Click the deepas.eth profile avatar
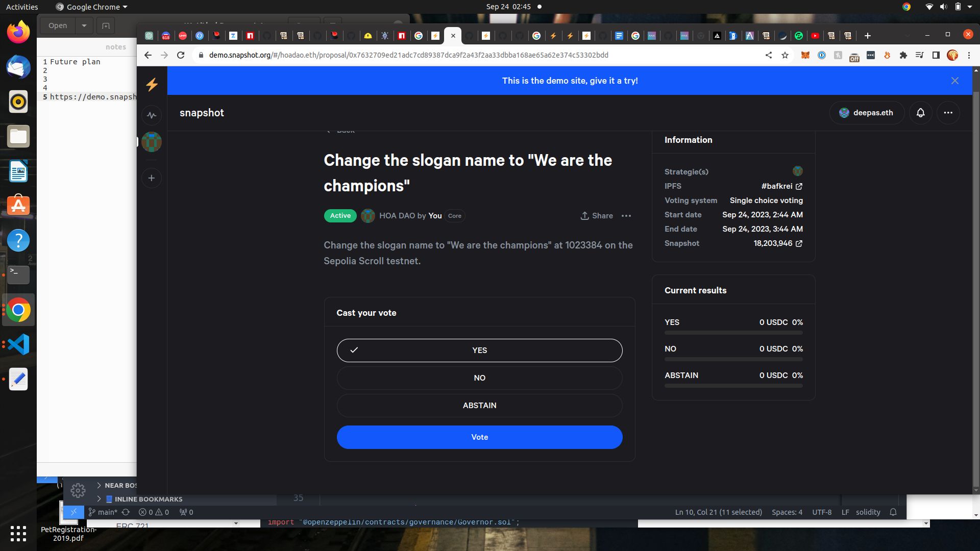Viewport: 980px width, 551px height. (x=844, y=112)
